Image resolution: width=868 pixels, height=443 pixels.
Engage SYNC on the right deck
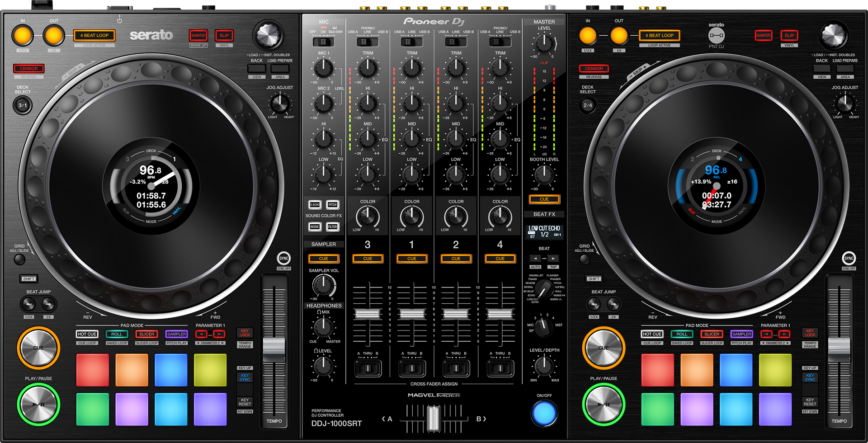(x=849, y=259)
